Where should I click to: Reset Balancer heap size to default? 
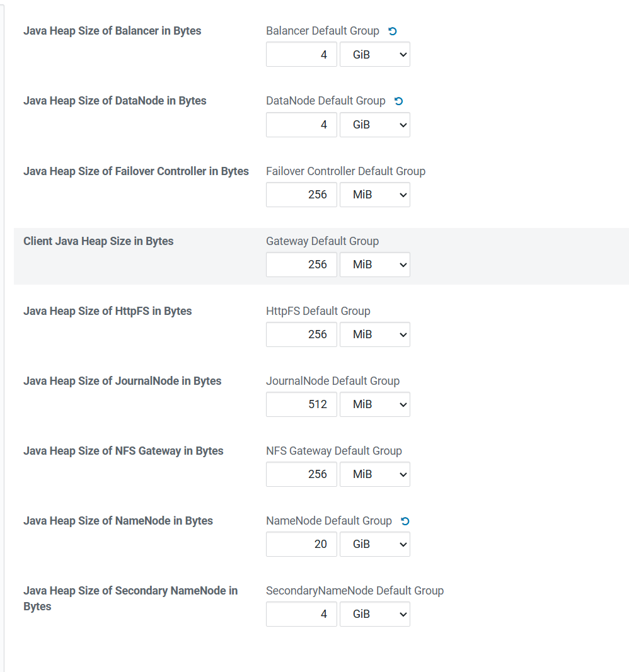393,31
